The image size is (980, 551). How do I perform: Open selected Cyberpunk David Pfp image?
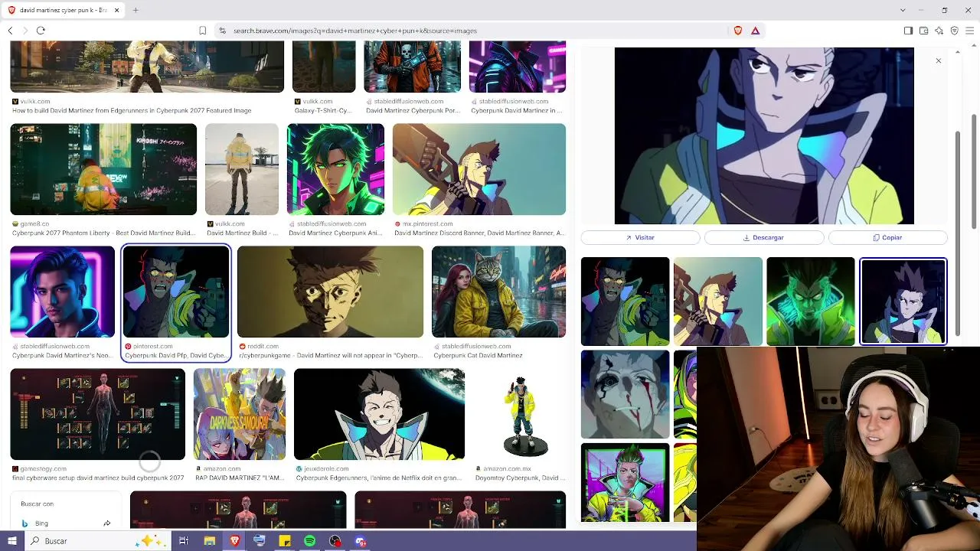point(176,292)
